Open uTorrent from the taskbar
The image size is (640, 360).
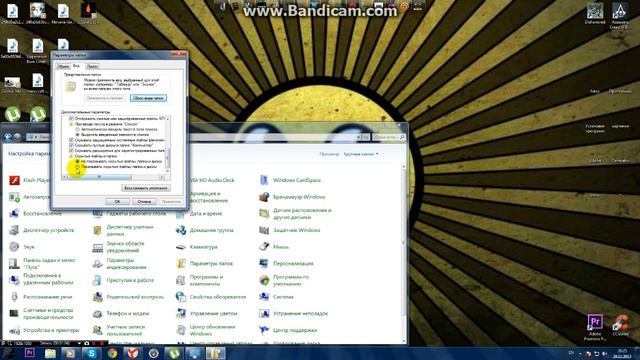[x=174, y=353]
